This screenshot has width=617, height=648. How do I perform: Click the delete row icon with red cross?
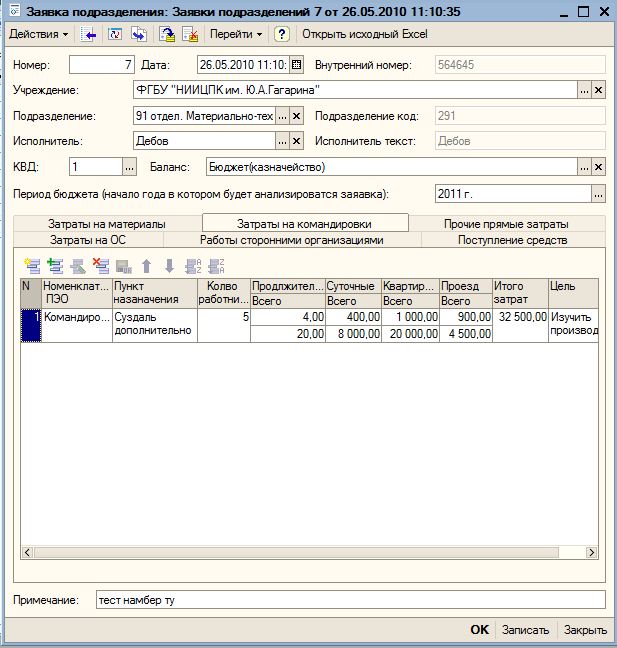pos(100,266)
